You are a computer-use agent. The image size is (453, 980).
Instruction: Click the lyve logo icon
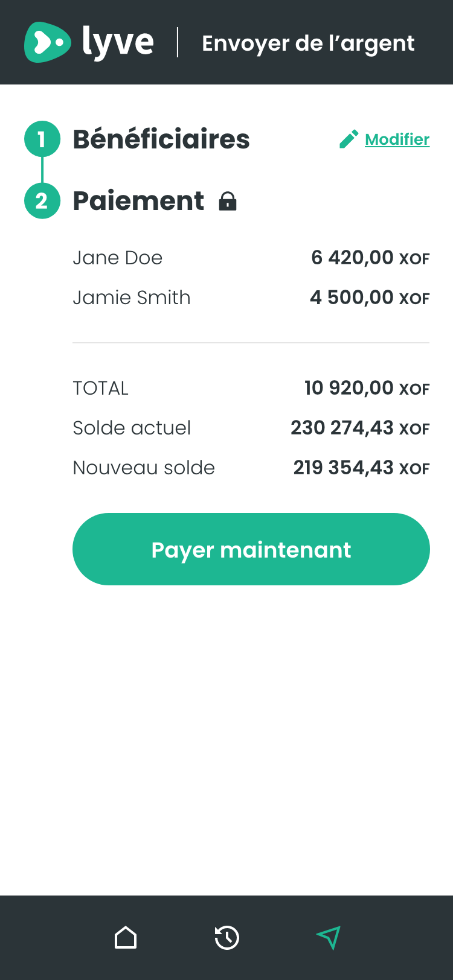47,42
